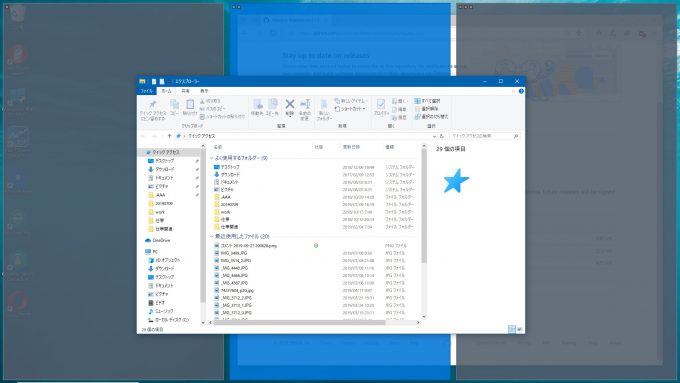Click the Rename icon in ribbon
This screenshot has height=383, width=680.
click(x=305, y=104)
